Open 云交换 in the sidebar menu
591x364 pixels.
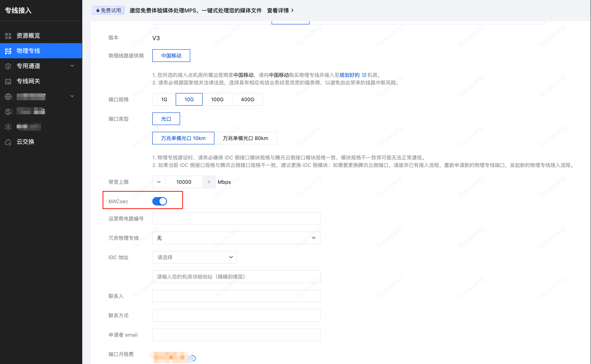pyautogui.click(x=25, y=142)
